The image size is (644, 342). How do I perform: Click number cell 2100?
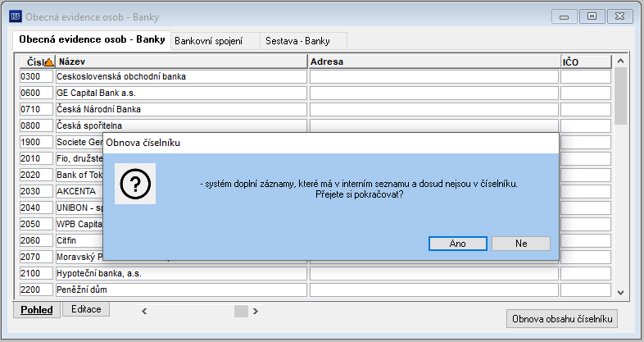(36, 273)
